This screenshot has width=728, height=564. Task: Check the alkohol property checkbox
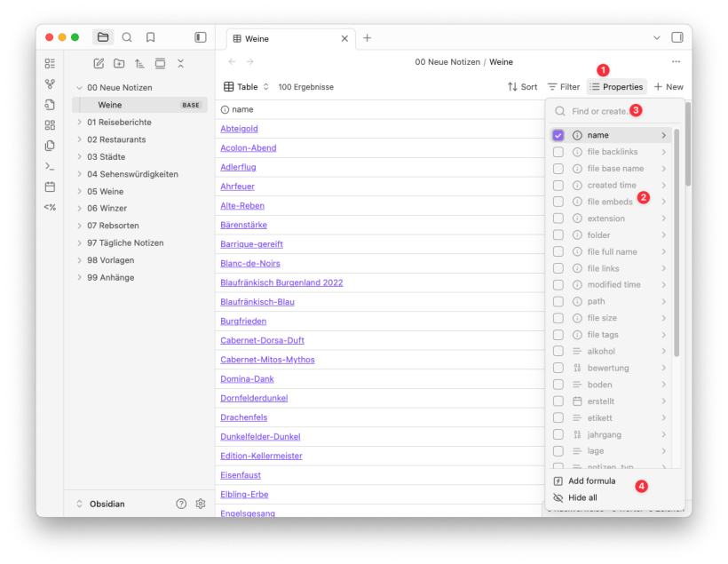558,351
